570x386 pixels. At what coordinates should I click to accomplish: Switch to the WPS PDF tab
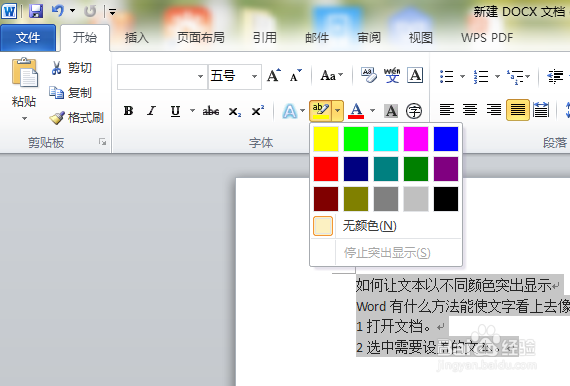pos(487,38)
